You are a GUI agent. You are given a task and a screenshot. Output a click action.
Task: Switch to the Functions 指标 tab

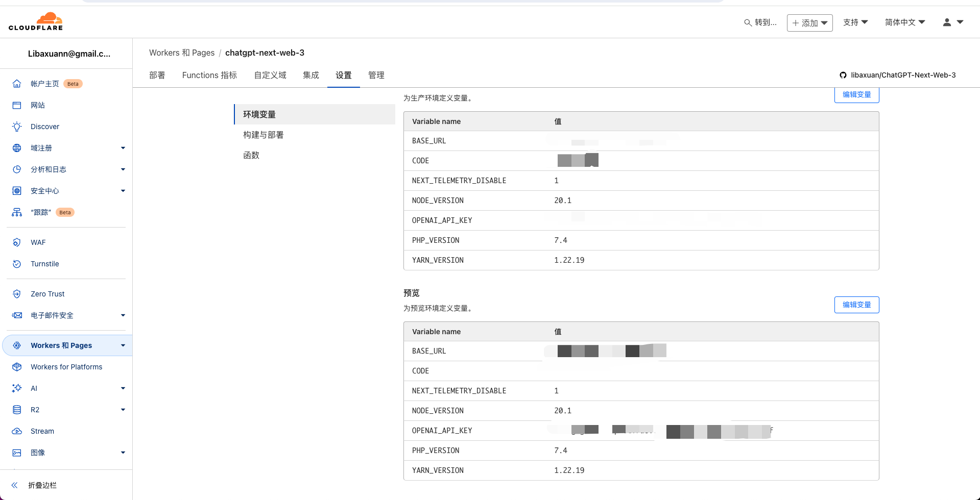[209, 75]
